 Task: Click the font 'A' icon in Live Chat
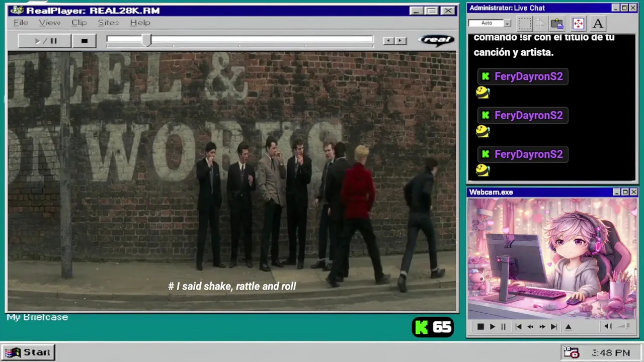pyautogui.click(x=598, y=23)
